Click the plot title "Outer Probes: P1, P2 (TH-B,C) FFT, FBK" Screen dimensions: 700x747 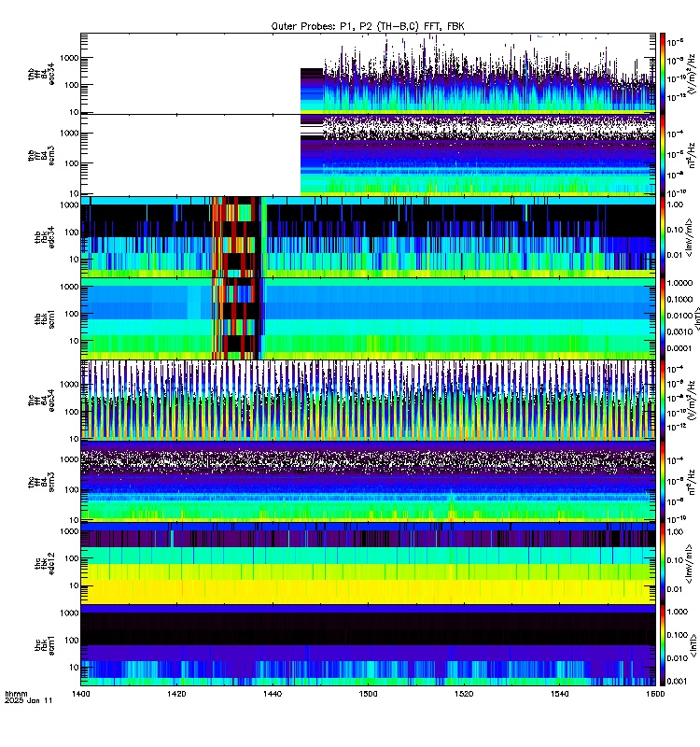367,26
